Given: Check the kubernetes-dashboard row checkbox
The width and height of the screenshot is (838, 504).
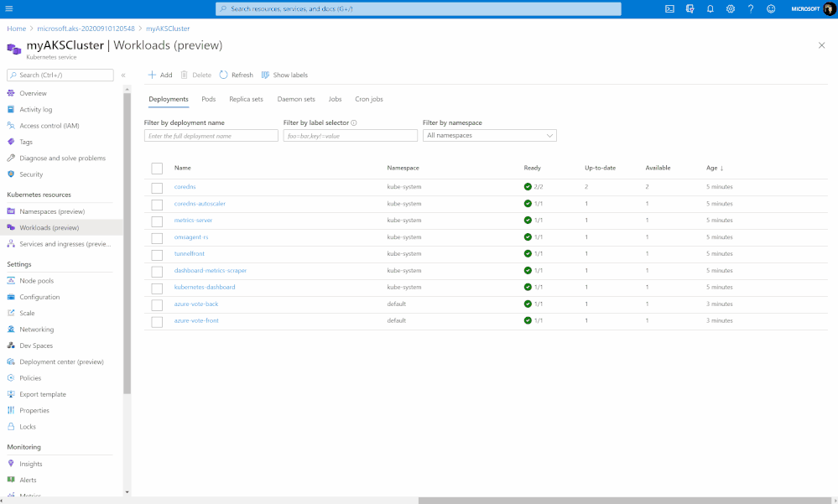Looking at the screenshot, I should coord(157,288).
